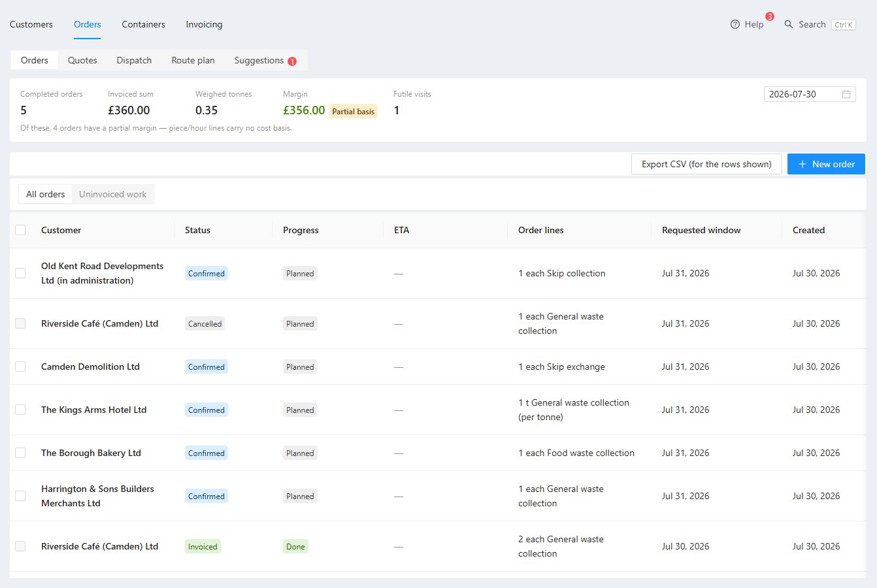This screenshot has width=877, height=588.
Task: Click the Invoiced status tag for Riverside Café
Action: pyautogui.click(x=203, y=547)
